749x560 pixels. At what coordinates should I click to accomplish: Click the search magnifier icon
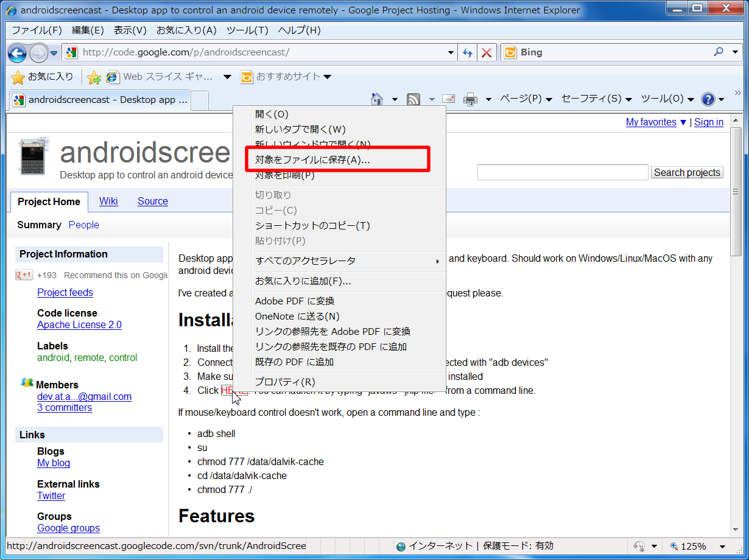[x=719, y=52]
